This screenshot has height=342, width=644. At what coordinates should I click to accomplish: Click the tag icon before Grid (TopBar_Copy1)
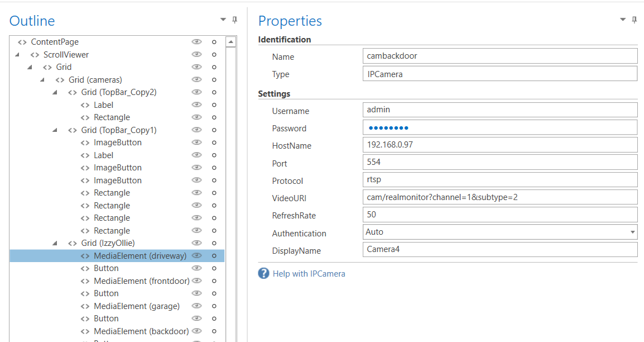point(73,130)
